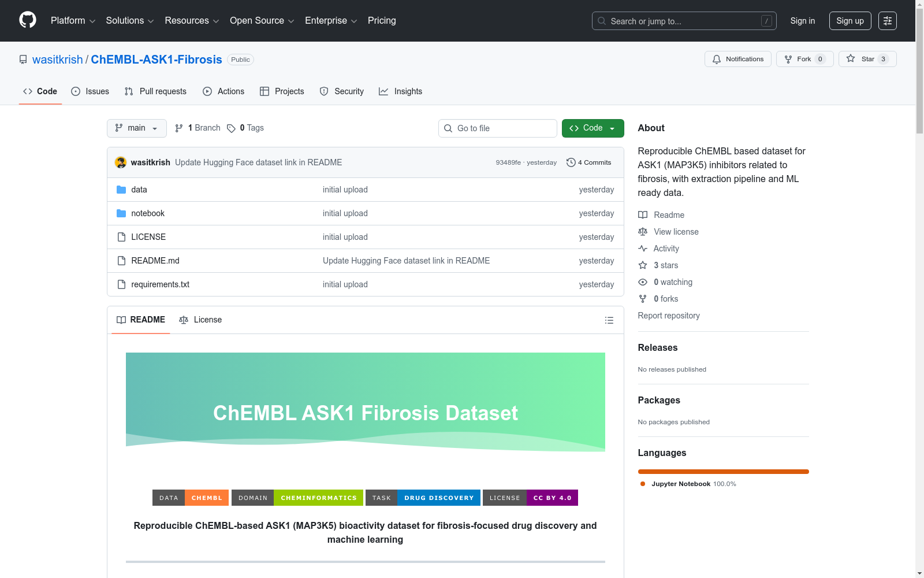
Task: Click the data folder icon
Action: pyautogui.click(x=121, y=190)
